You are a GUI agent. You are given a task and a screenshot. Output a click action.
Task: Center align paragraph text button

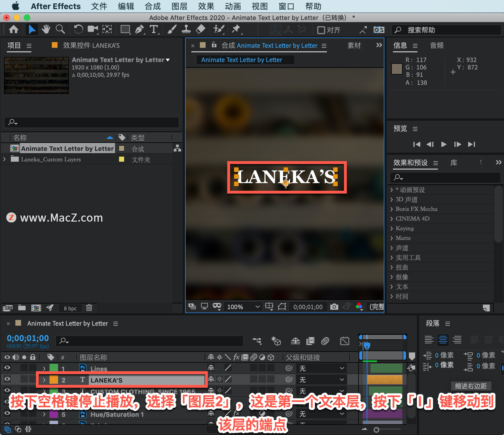click(x=443, y=339)
